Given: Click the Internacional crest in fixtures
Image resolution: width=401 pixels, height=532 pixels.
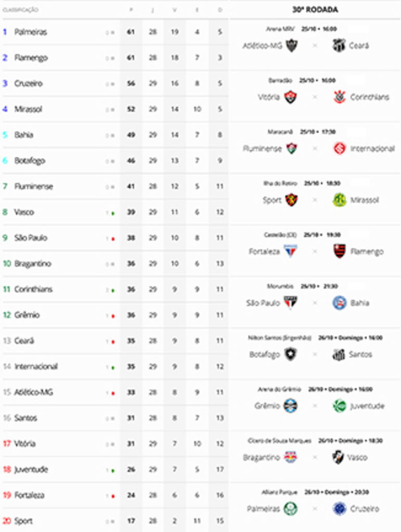Looking at the screenshot, I should pos(340,149).
